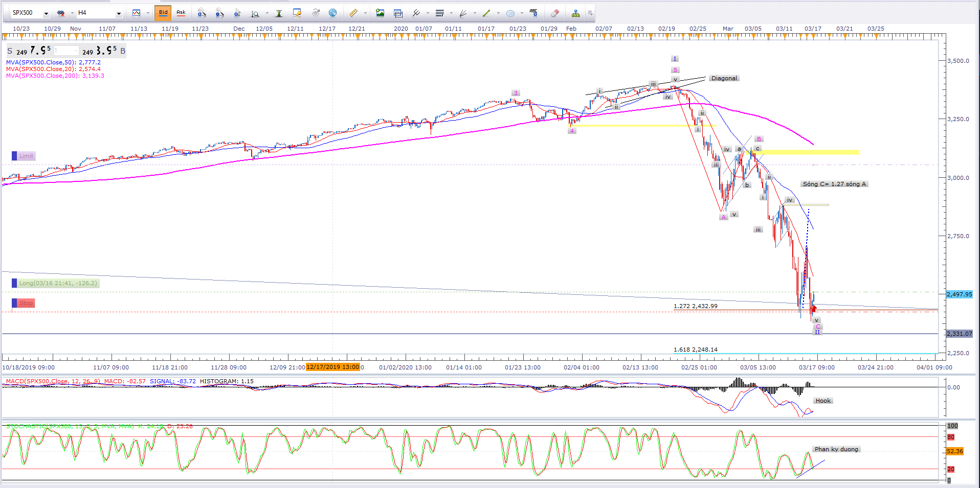
Task: Open the H4 timeframe dropdown
Action: click(x=119, y=13)
